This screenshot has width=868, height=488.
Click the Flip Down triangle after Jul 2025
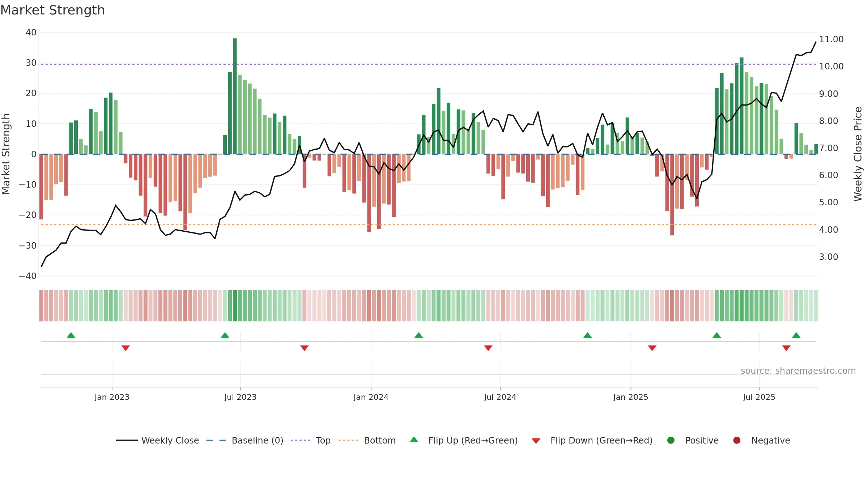pyautogui.click(x=786, y=348)
